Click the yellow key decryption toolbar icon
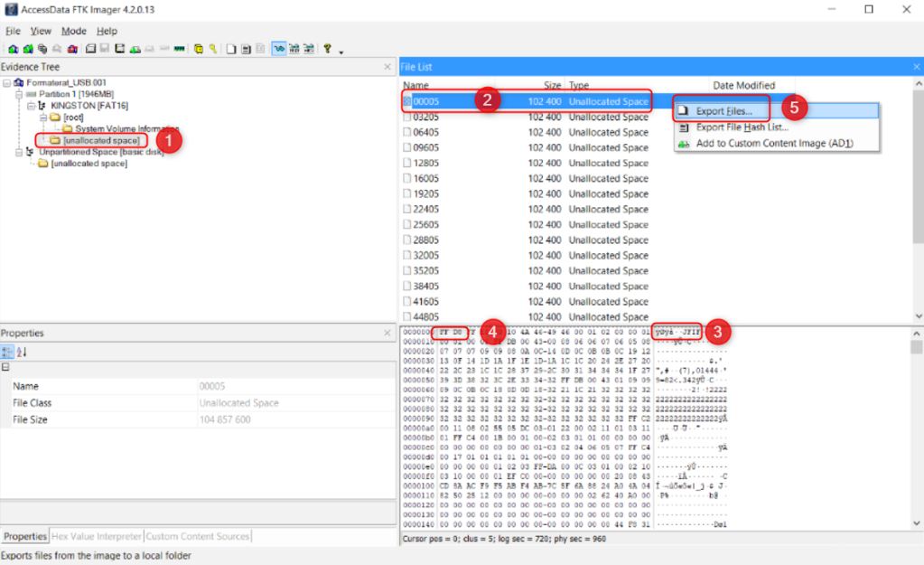The image size is (924, 565). pos(213,49)
